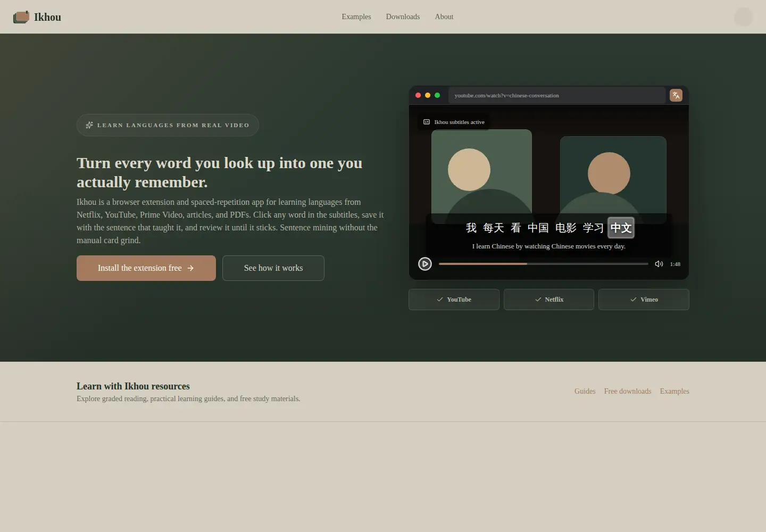Click the 1:48 video timestamp

[675, 264]
